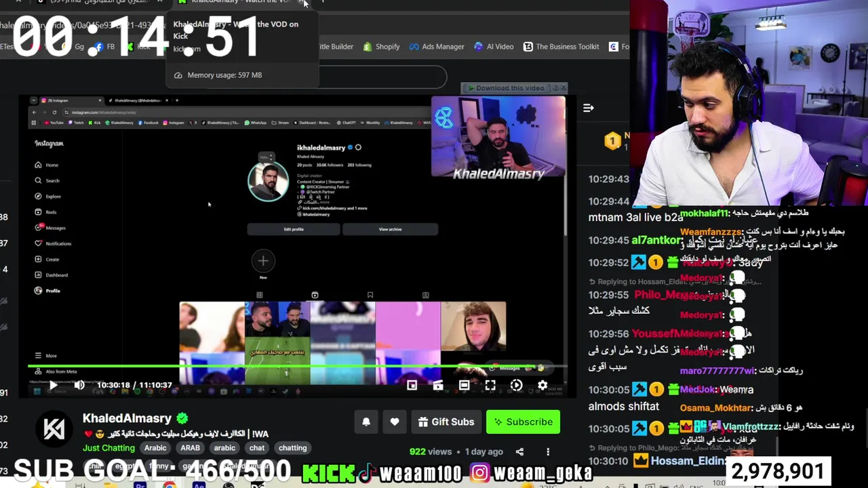The image size is (868, 488).
Task: Click the green Subscribe button
Action: coord(523,422)
